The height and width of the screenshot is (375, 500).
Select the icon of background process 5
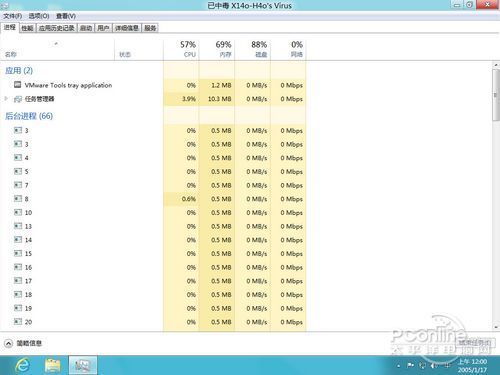[x=18, y=171]
